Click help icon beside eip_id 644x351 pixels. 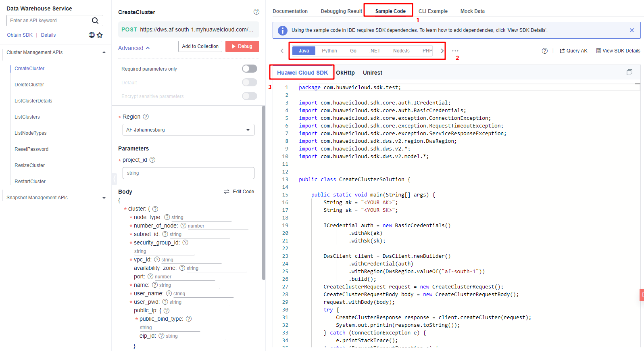pos(161,336)
